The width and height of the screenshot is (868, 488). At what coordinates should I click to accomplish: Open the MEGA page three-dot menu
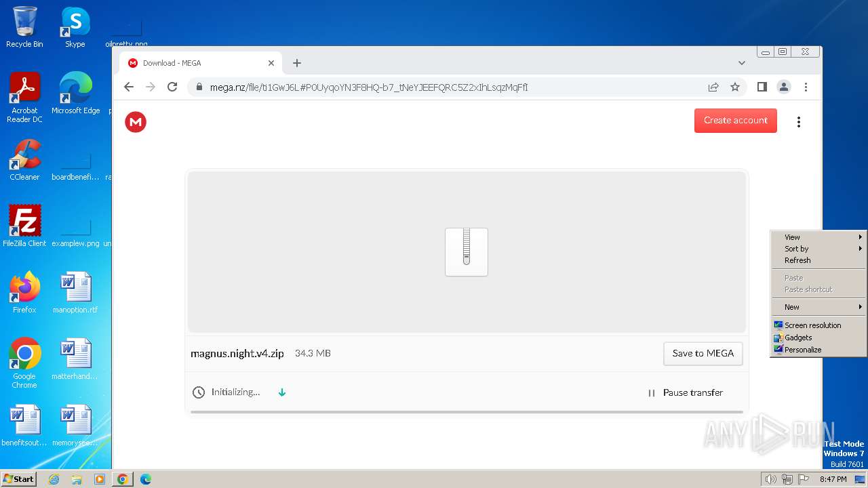click(799, 122)
